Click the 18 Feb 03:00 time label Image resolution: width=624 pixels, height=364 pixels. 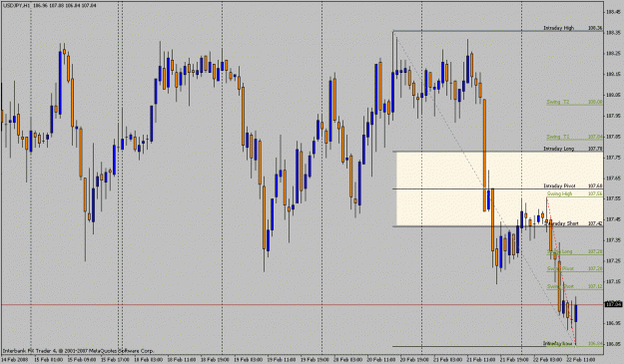149,360
